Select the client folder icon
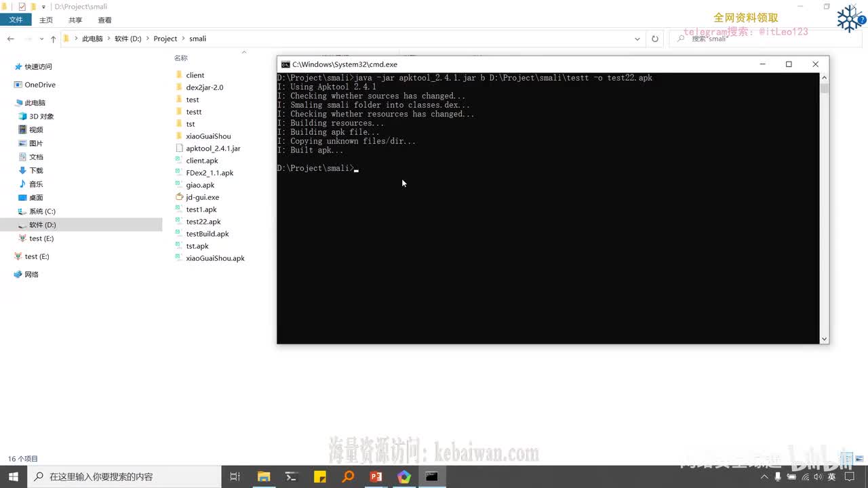Screen dimensions: 868x488 tap(179, 75)
